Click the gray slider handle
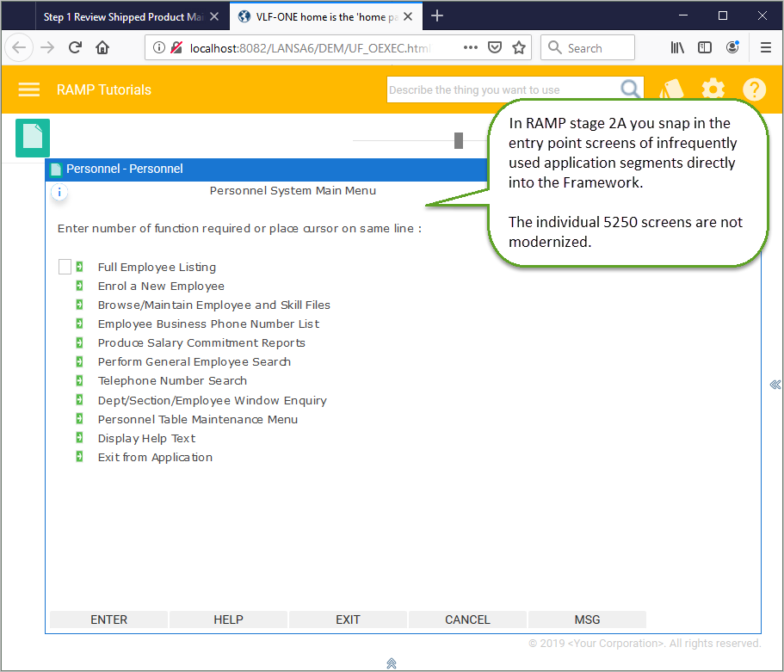784x672 pixels. click(459, 140)
